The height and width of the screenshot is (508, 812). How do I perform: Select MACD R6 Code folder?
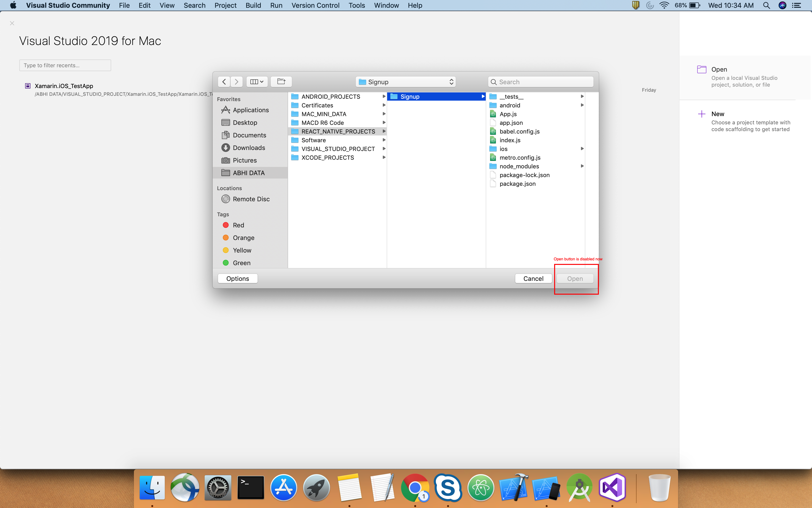pyautogui.click(x=337, y=123)
